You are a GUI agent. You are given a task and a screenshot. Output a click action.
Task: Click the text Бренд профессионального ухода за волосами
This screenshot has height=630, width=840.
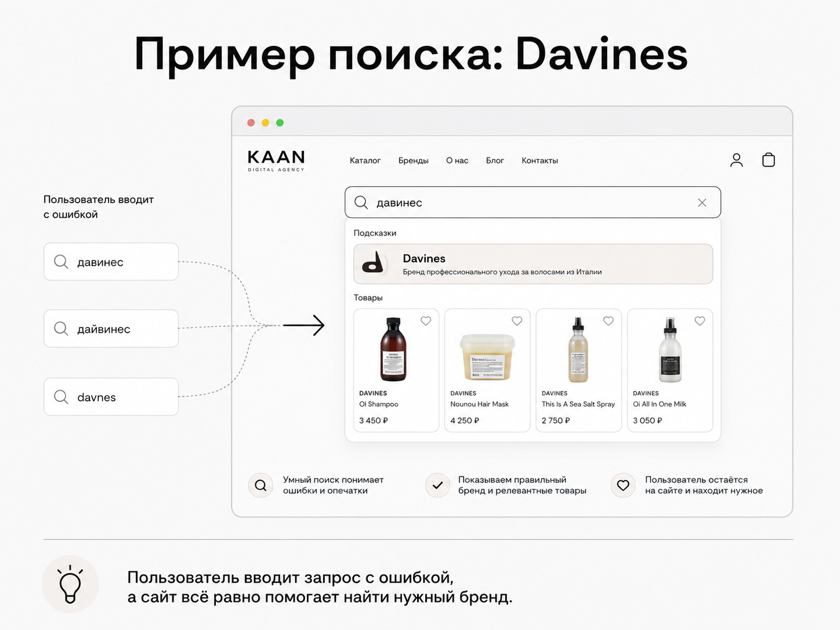pos(502,272)
